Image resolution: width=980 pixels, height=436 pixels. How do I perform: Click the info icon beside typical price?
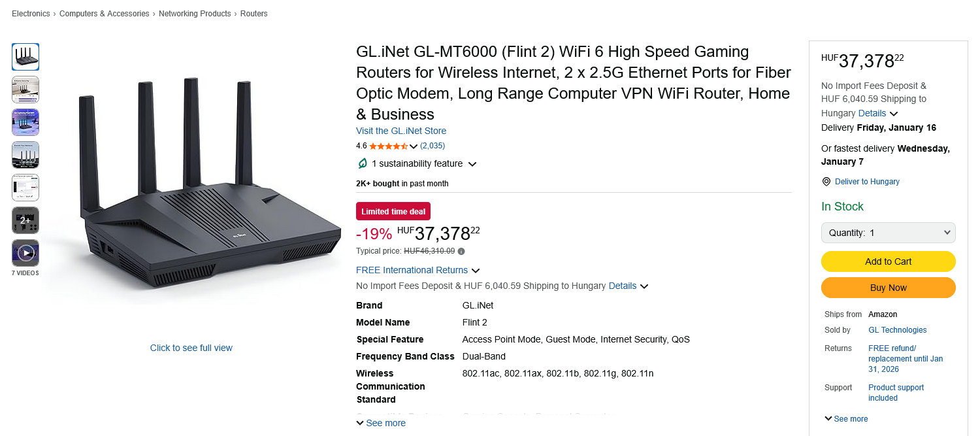coord(461,251)
